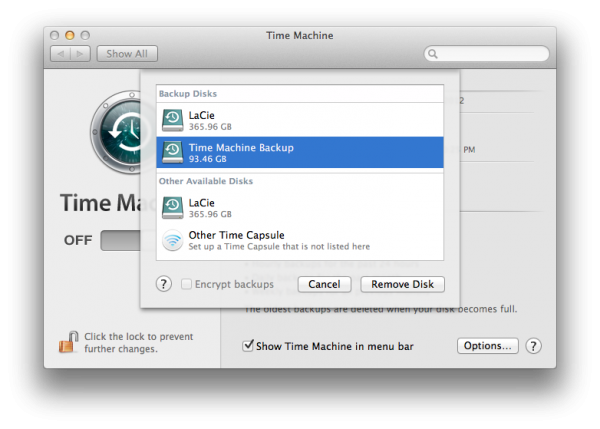Click the Time Machine Backup disk icon
The width and height of the screenshot is (600, 429).
coord(173,152)
